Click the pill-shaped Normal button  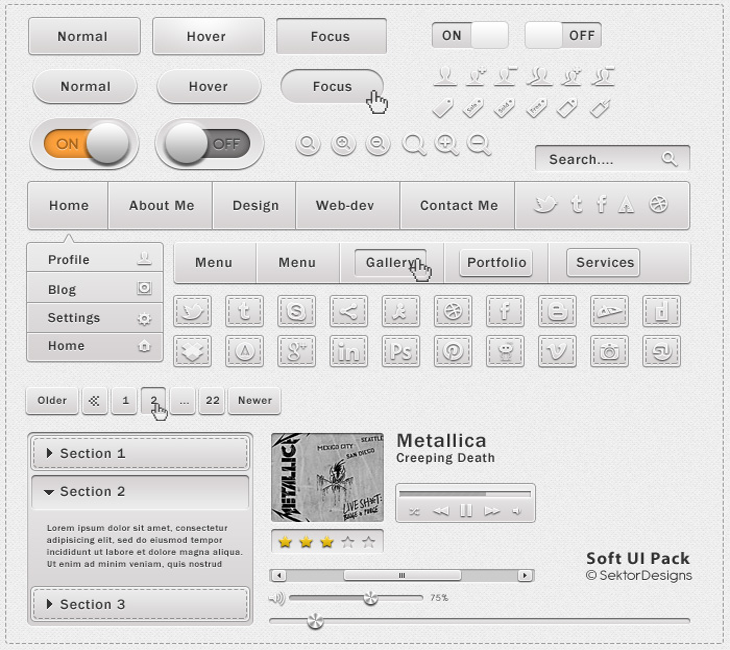[85, 86]
